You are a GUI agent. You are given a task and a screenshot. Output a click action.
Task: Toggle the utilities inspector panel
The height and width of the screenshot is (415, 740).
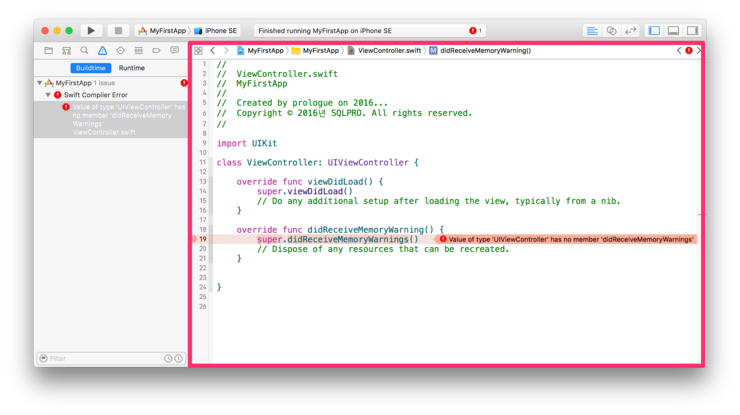coord(692,31)
